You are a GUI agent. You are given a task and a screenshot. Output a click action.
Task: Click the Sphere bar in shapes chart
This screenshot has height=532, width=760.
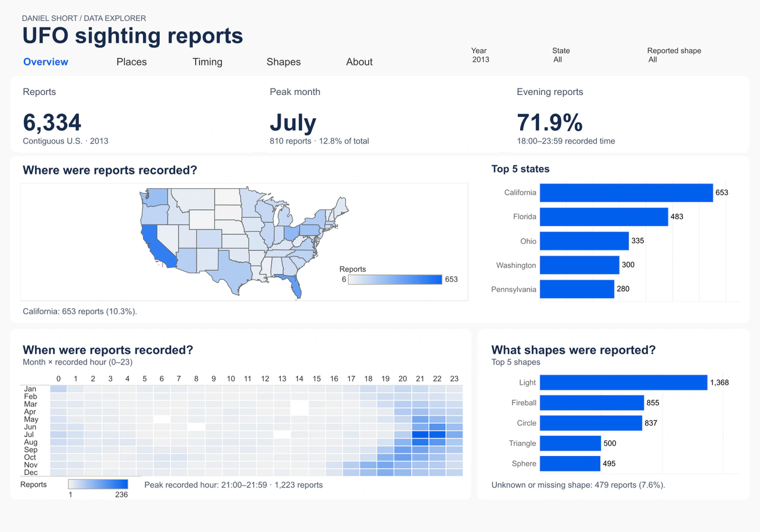pyautogui.click(x=570, y=463)
